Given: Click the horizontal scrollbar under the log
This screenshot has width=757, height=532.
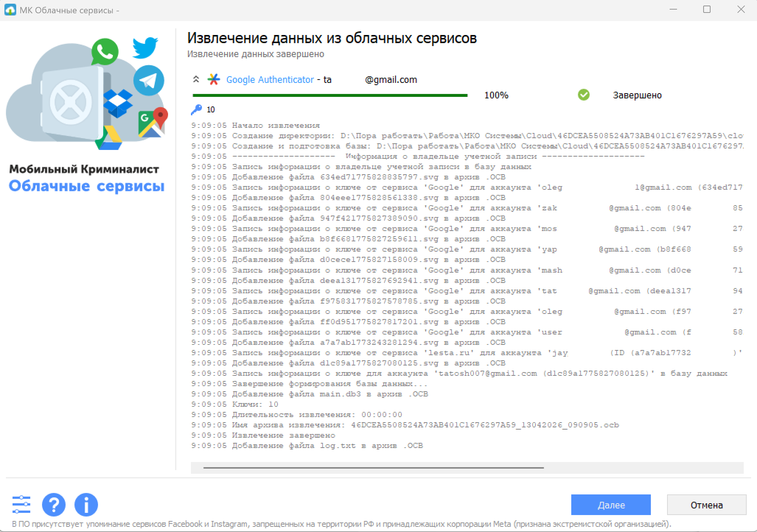Looking at the screenshot, I should click(x=373, y=468).
